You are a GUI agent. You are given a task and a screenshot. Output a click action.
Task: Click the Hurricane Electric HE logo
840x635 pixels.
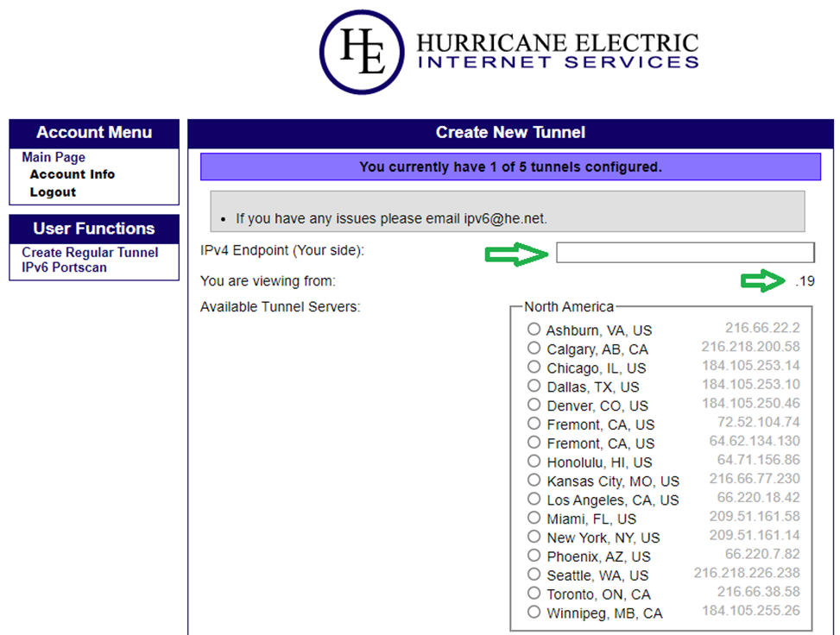click(362, 52)
